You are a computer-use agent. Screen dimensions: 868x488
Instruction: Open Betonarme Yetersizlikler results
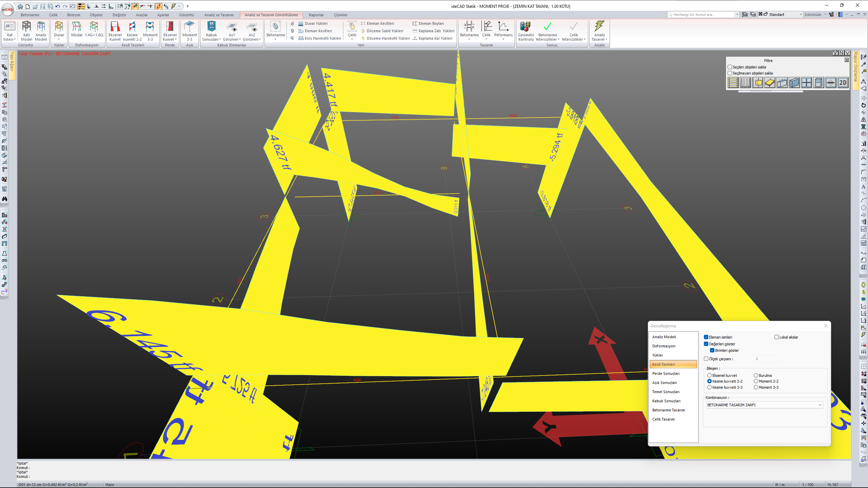[548, 30]
